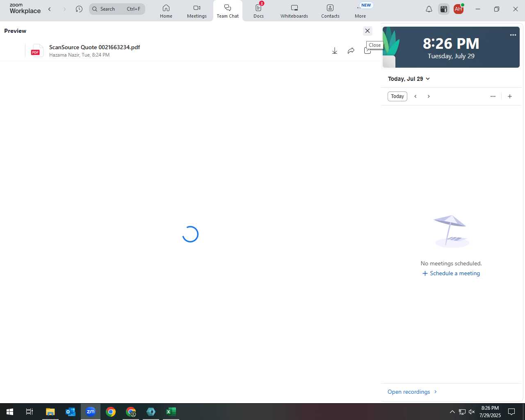Close the Preview pane

tap(367, 31)
